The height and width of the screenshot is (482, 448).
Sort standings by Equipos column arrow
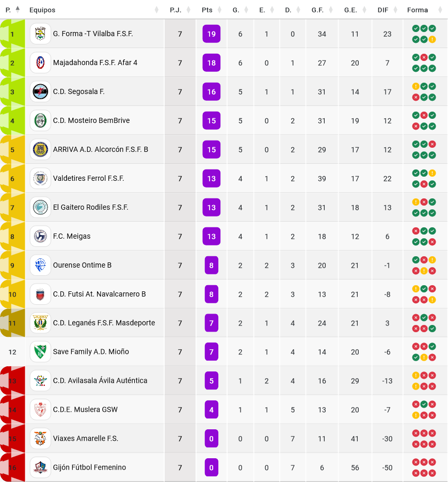pyautogui.click(x=156, y=10)
